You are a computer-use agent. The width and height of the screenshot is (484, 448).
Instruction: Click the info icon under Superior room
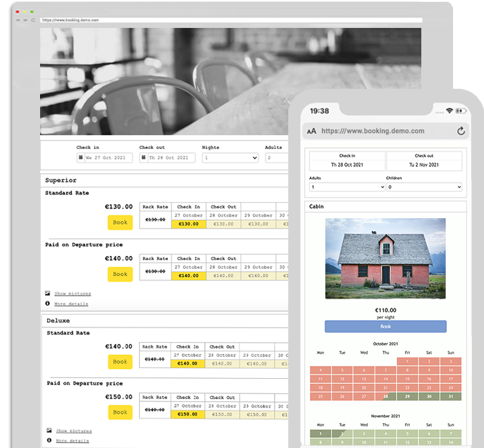(47, 303)
